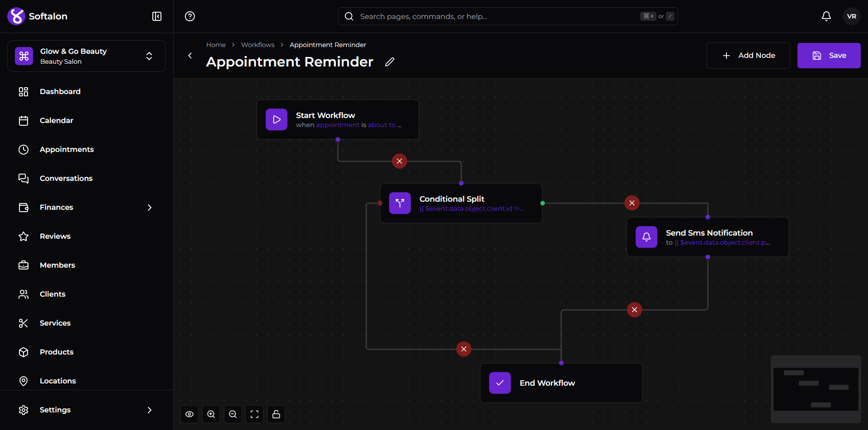Open the help question mark icon
Viewport: 868px width, 430px height.
[190, 16]
